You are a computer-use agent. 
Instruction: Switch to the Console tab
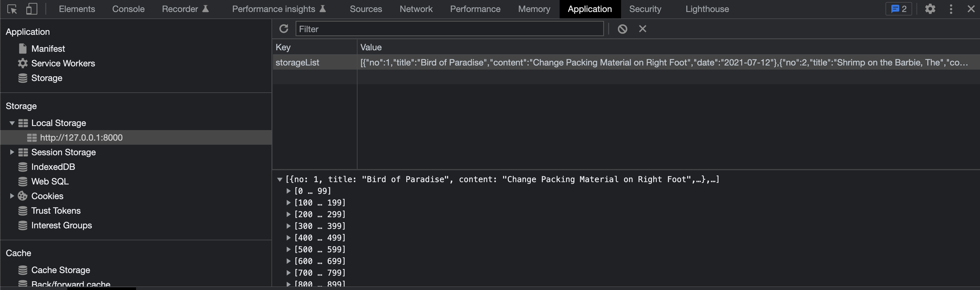(128, 9)
